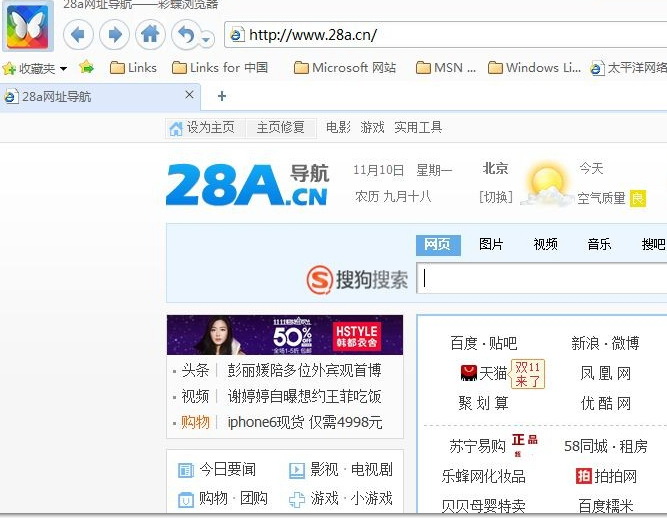The width and height of the screenshot is (667, 518).
Task: Click the 北京 city link
Action: tap(495, 168)
